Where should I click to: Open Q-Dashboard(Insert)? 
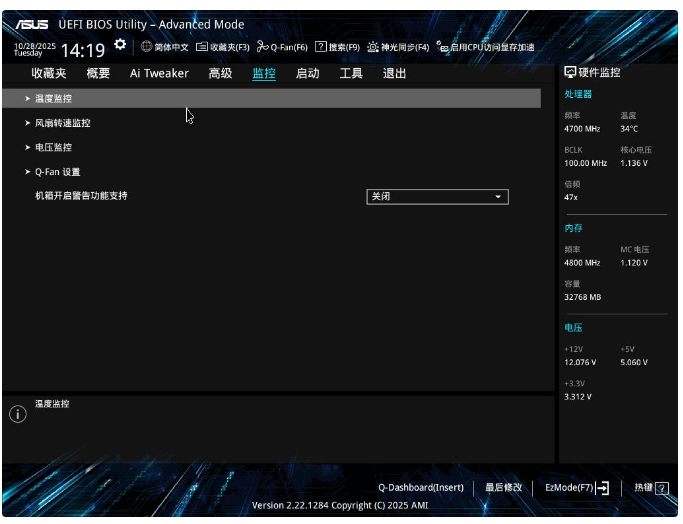[x=420, y=488]
